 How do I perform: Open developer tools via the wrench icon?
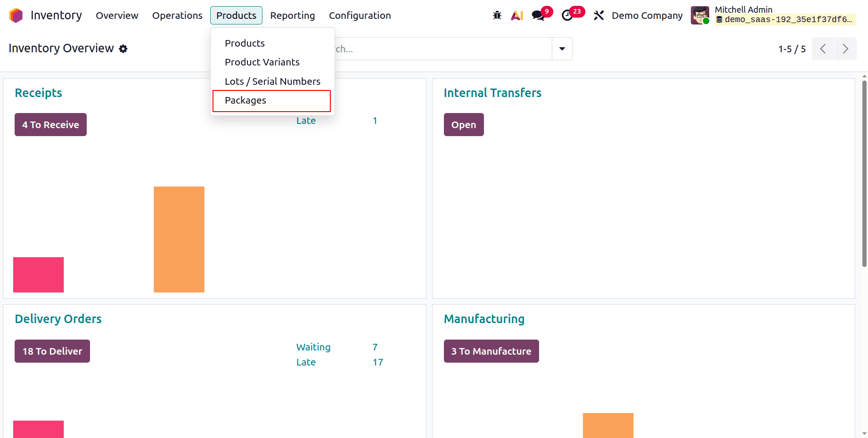[x=598, y=15]
